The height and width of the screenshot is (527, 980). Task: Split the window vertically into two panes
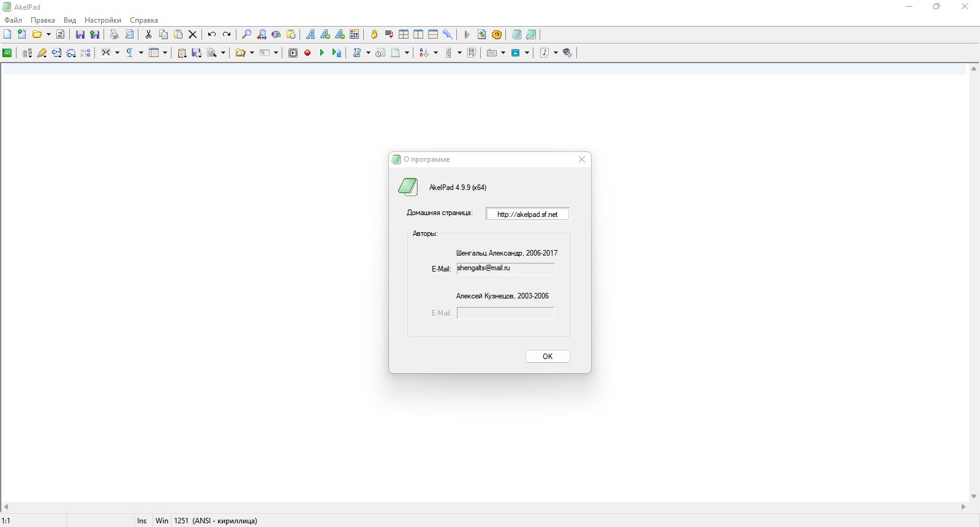click(x=418, y=34)
